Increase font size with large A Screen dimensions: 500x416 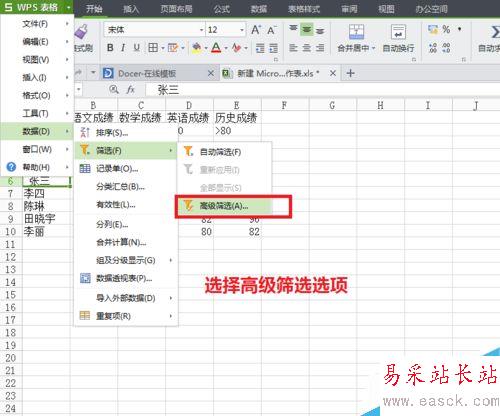(256, 30)
